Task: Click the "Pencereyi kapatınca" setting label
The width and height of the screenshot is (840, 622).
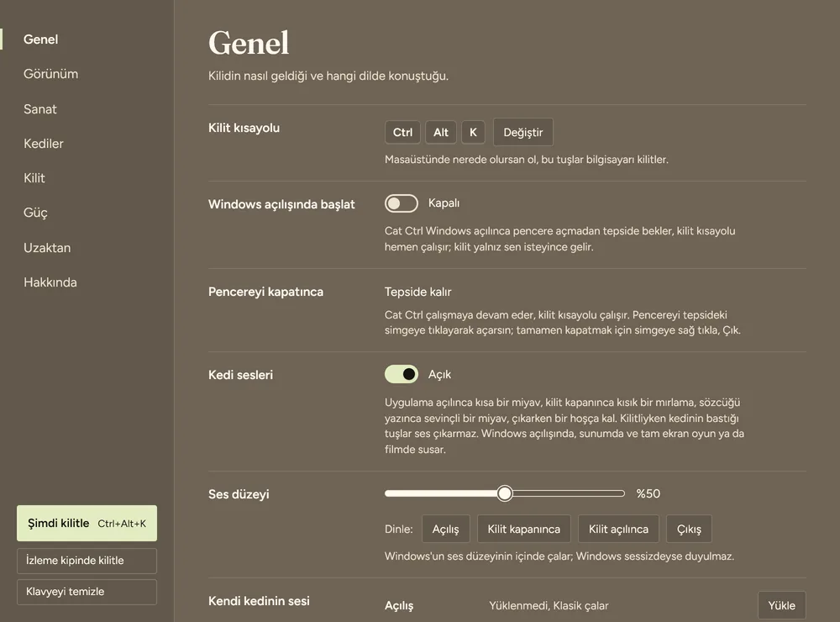Action: [265, 292]
